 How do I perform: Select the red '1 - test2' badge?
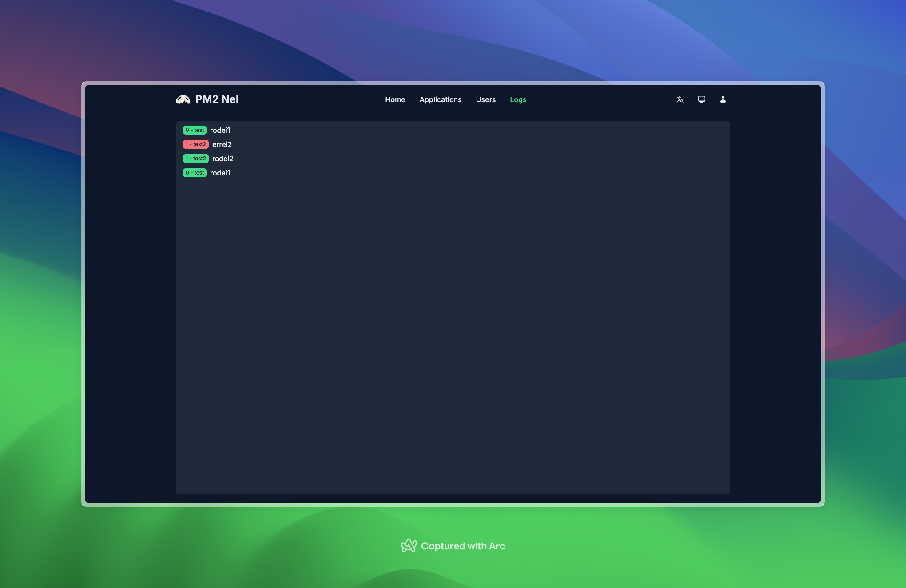(x=195, y=144)
